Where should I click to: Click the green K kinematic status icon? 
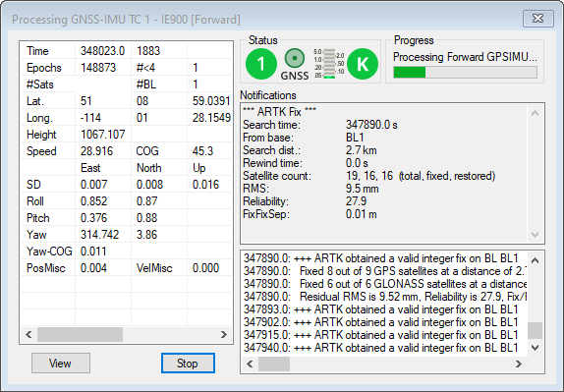click(x=363, y=64)
